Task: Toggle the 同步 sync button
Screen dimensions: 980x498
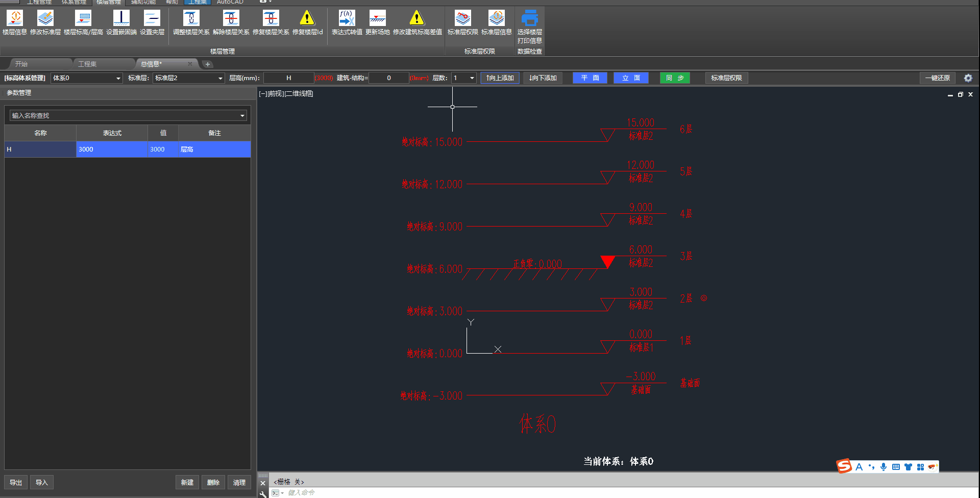Action: [675, 78]
